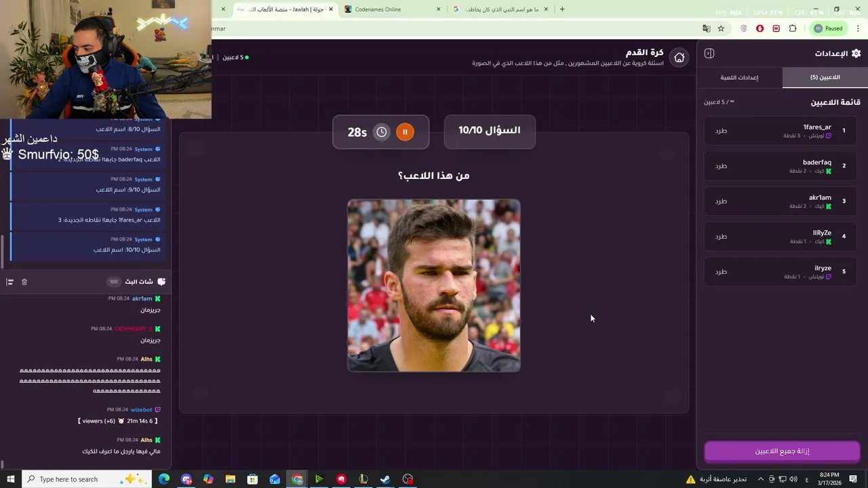868x488 pixels.
Task: Click the Kick badge beside Aihs' last message
Action: [158, 441]
